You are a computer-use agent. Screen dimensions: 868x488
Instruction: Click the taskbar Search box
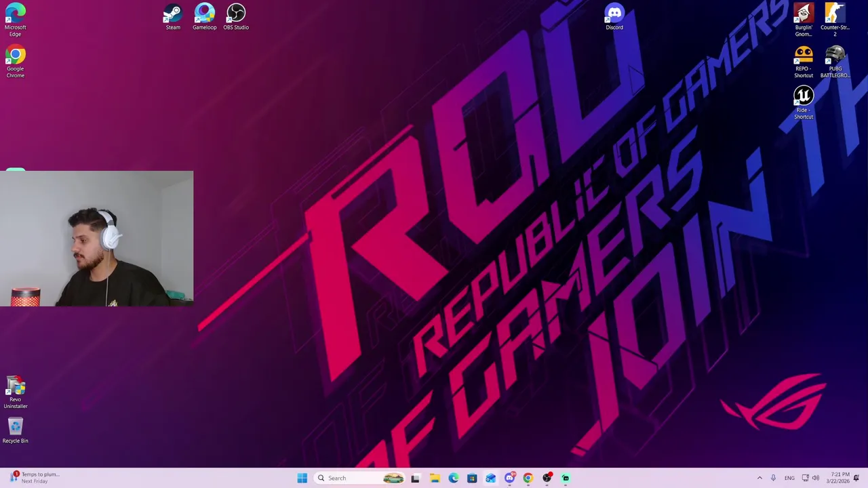[360, 478]
